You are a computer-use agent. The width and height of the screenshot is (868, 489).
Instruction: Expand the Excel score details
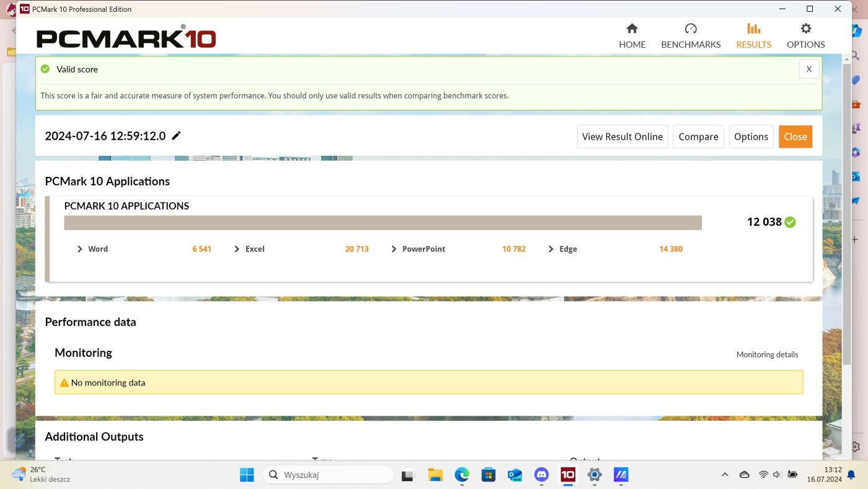pyautogui.click(x=237, y=249)
